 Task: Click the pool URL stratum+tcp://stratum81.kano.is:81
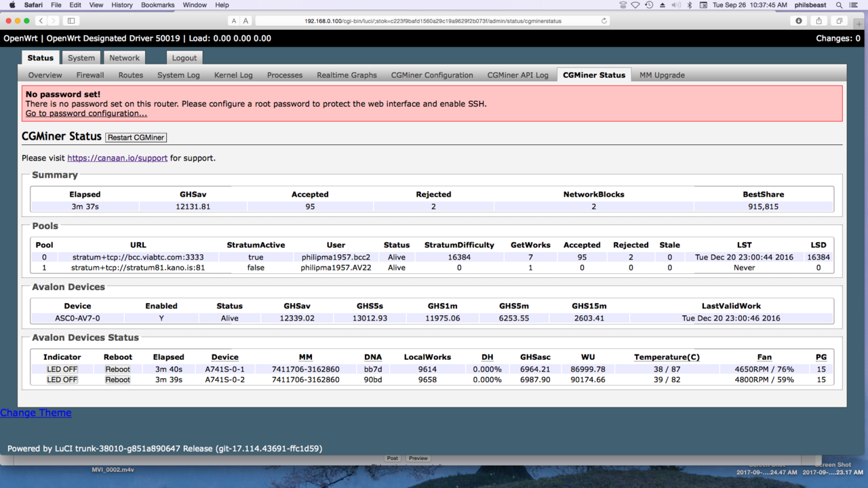coord(138,268)
